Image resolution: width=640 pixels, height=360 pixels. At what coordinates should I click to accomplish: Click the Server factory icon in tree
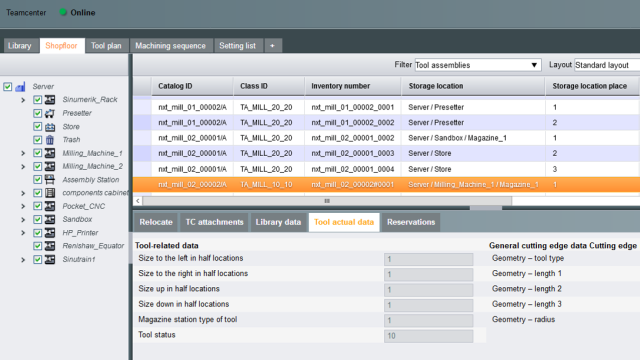[x=20, y=87]
